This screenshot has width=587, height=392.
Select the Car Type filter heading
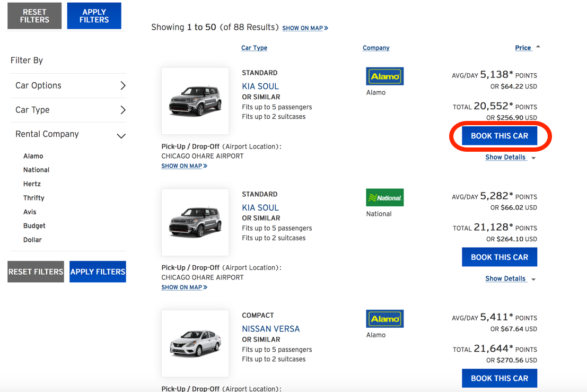coord(32,110)
